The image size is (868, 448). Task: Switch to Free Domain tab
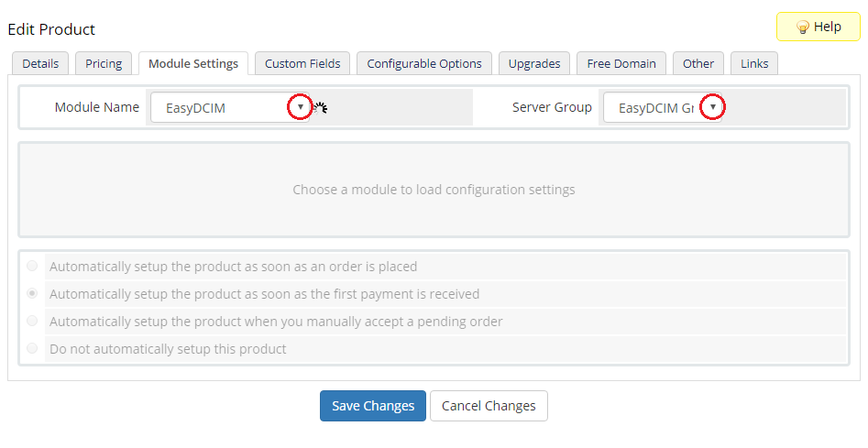click(x=621, y=63)
